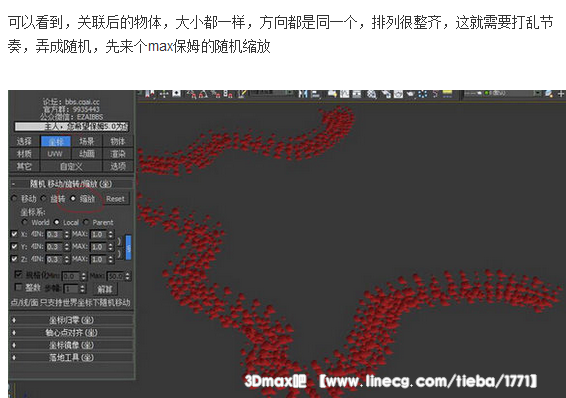Image resolution: width=566 pixels, height=398 pixels.
Task: Switch to the 其它 tab
Action: pyautogui.click(x=24, y=166)
